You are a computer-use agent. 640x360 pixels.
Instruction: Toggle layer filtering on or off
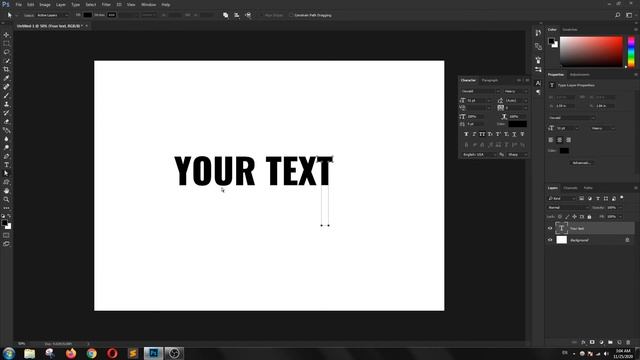[622, 198]
